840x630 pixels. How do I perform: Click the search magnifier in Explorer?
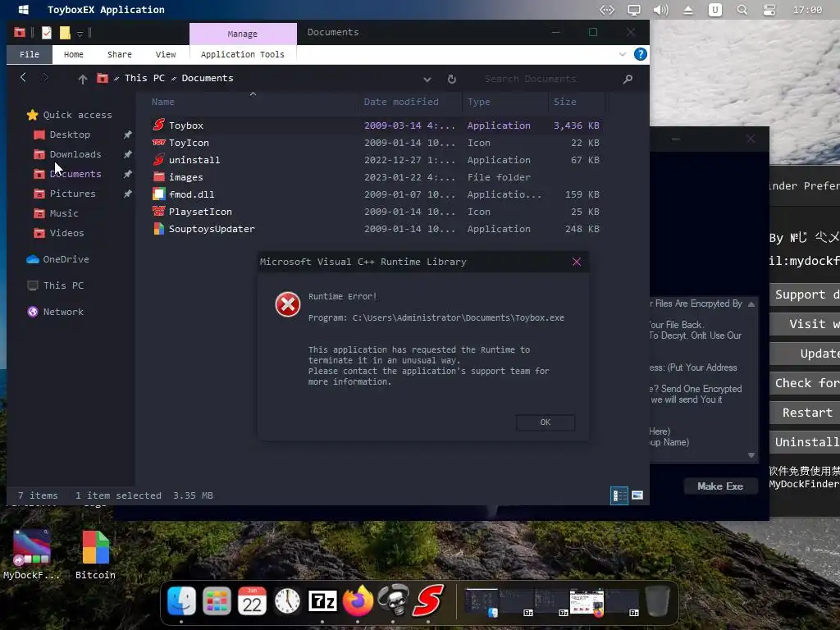click(628, 80)
